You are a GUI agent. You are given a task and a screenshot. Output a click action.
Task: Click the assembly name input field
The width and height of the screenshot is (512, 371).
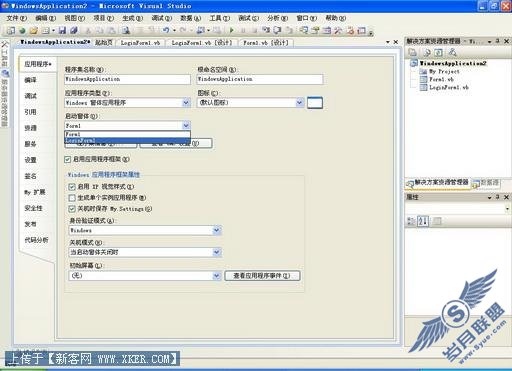pos(127,79)
